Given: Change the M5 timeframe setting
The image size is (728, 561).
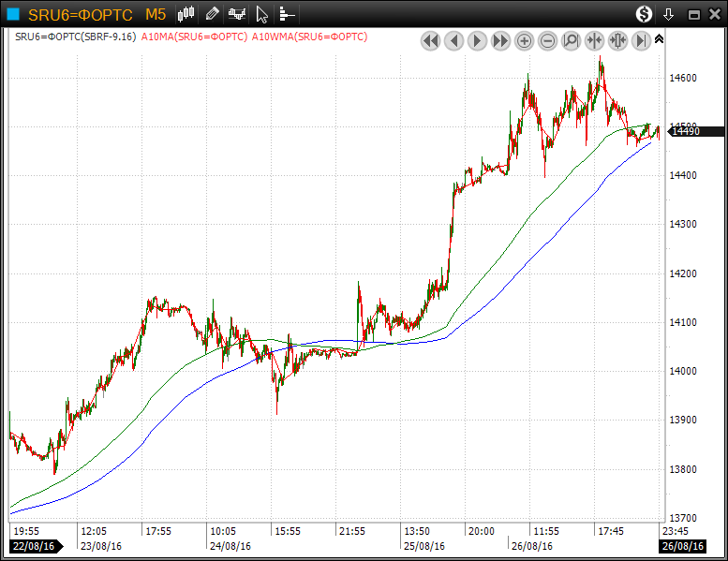Looking at the screenshot, I should click(x=156, y=14).
